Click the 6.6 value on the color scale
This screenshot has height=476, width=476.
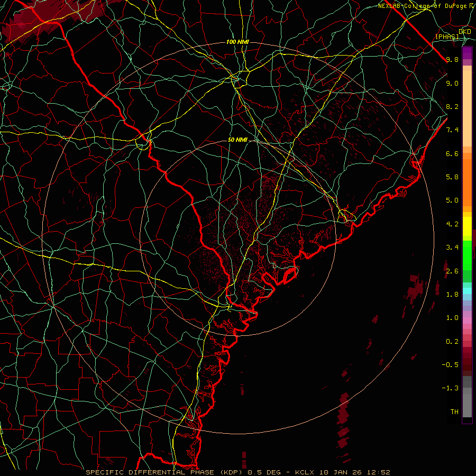coord(452,153)
